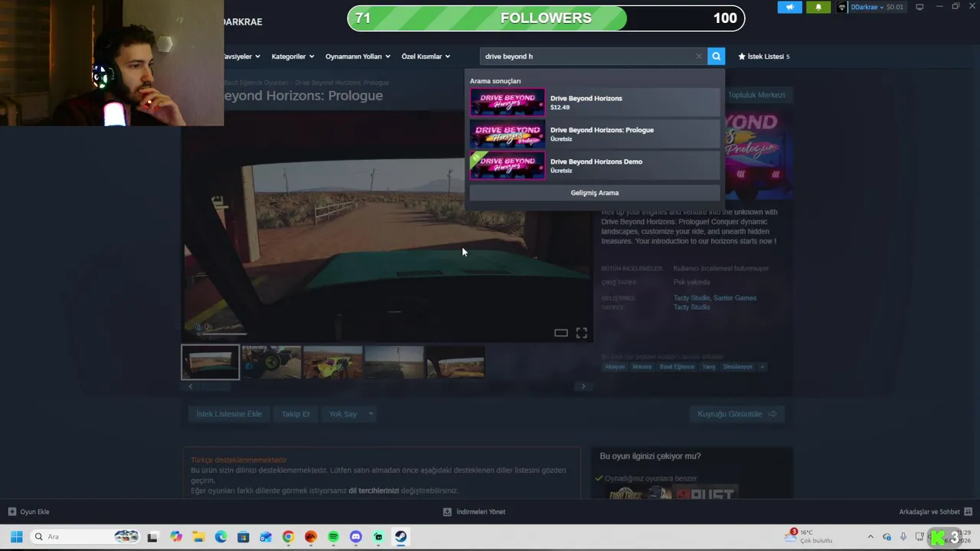980x551 pixels.
Task: Click the Aksiyon tag
Action: 615,367
